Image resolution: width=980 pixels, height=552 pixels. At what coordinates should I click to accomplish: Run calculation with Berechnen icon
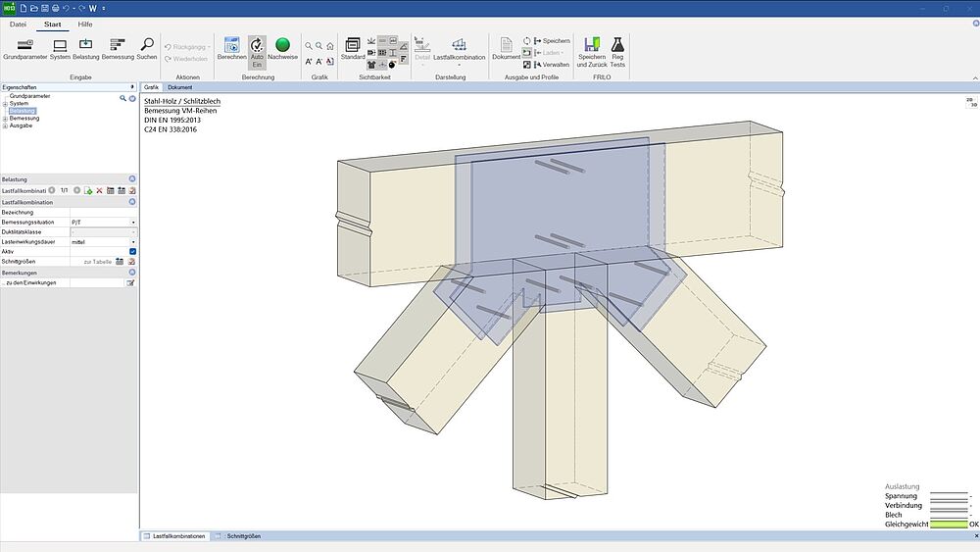231,47
